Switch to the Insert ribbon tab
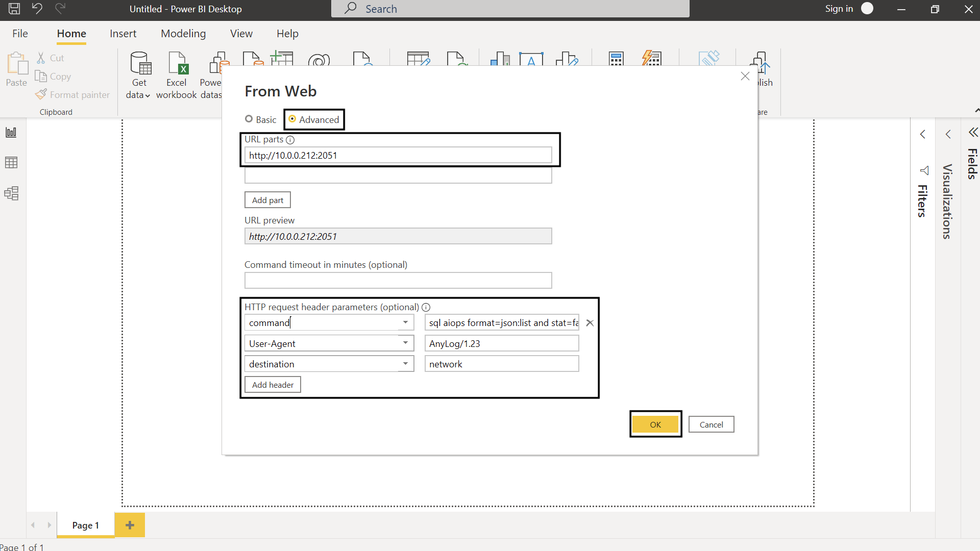The height and width of the screenshot is (551, 980). pyautogui.click(x=123, y=34)
